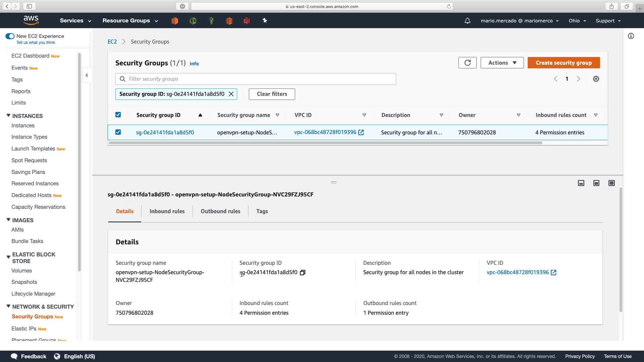Collapse the INSTANCES sidebar section
Viewport: 644px width, 362px height.
click(x=8, y=116)
